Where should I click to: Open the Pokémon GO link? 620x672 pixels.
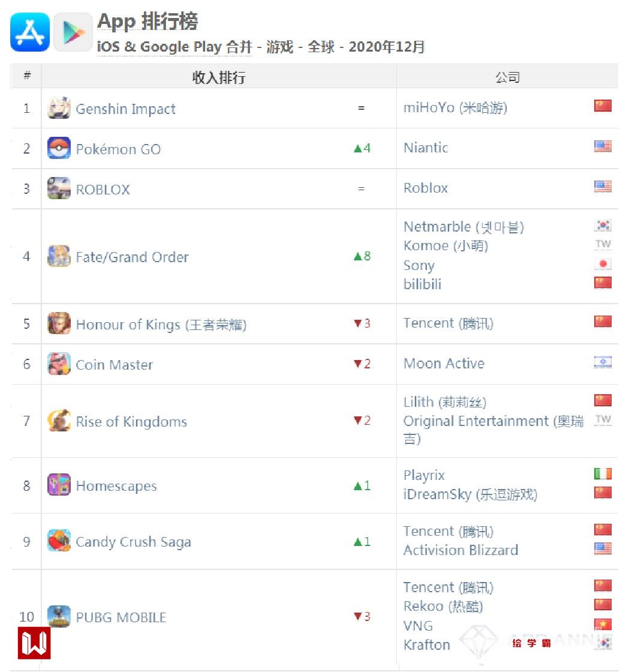(x=118, y=149)
